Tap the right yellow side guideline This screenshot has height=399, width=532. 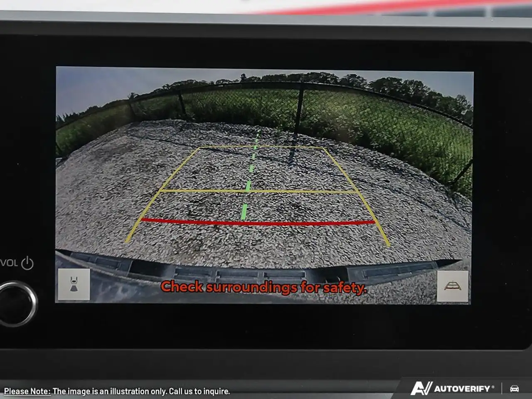pyautogui.click(x=357, y=196)
